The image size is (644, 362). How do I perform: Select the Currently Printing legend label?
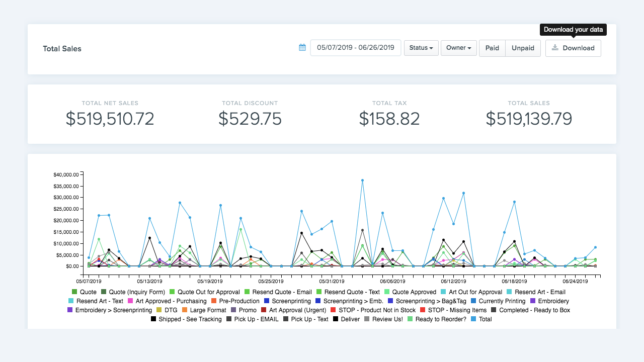[502, 301]
